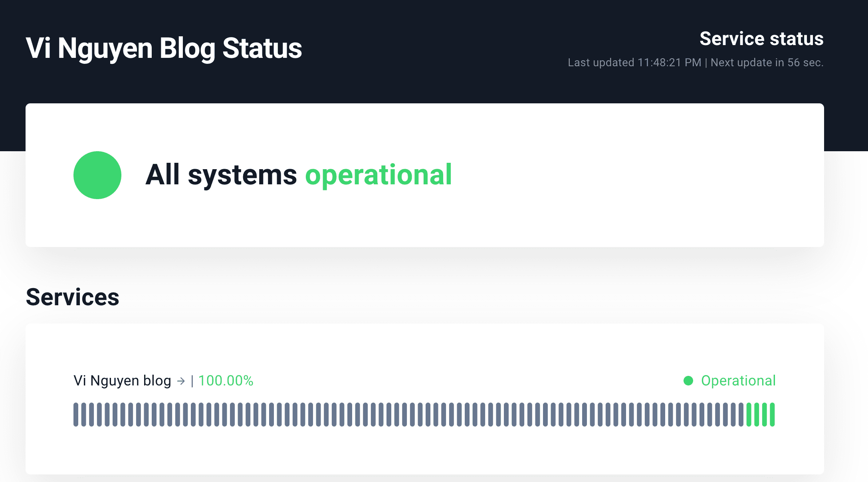
Task: Select the second gray uptime bar
Action: pyautogui.click(x=83, y=415)
